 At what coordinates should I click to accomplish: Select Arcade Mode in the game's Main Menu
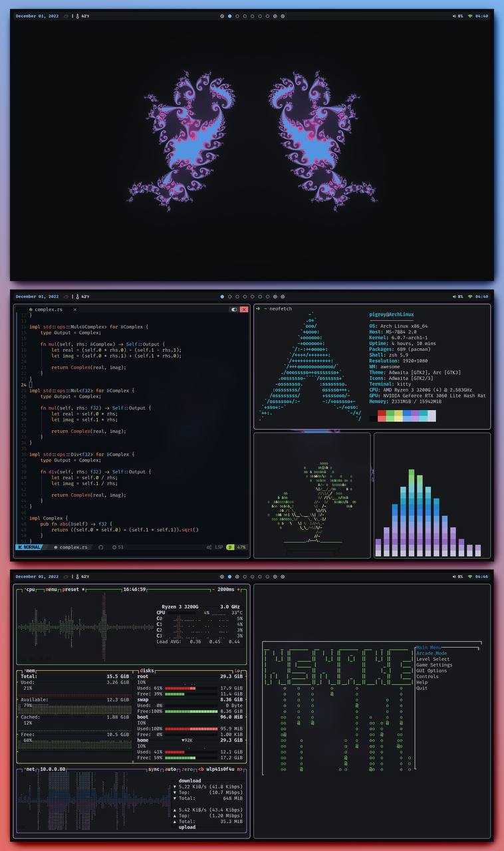coord(432,654)
